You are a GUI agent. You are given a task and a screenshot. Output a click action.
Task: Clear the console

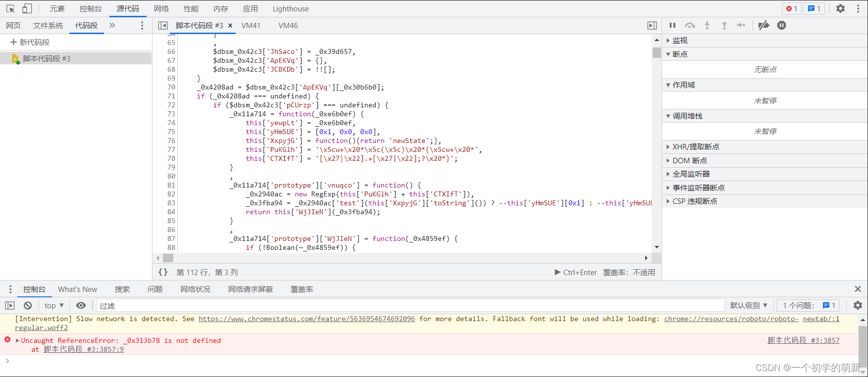pos(28,305)
